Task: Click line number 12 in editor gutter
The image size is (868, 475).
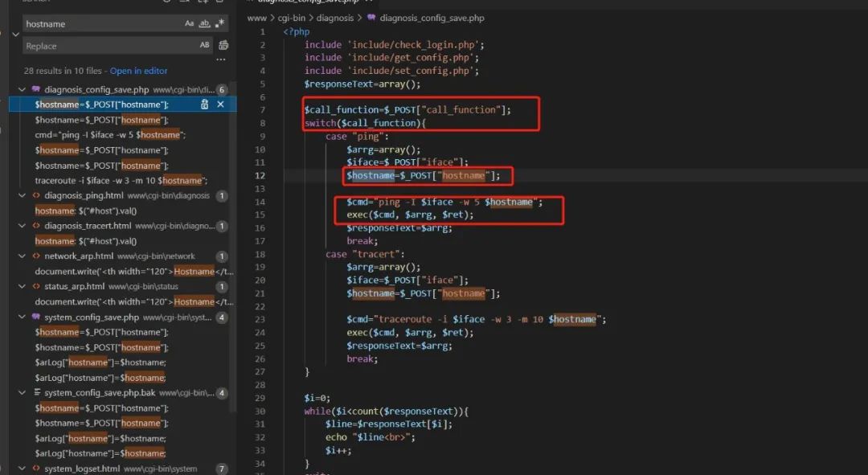Action: pos(260,175)
